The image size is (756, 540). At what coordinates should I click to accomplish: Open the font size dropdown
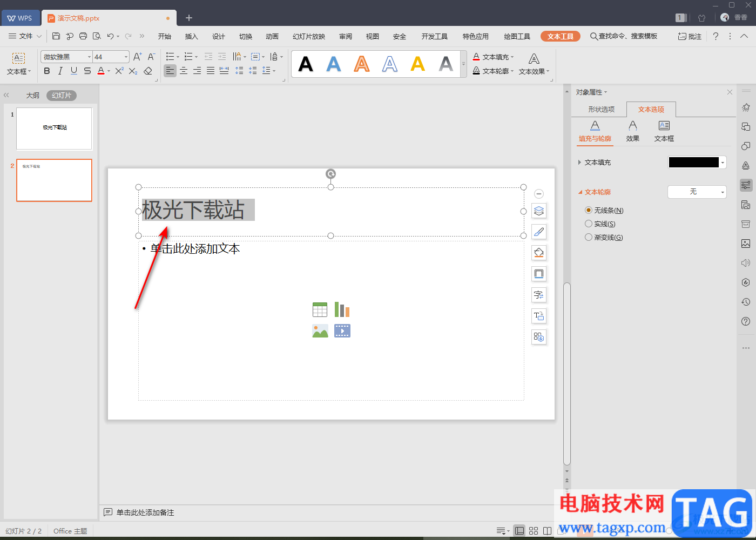pyautogui.click(x=126, y=57)
